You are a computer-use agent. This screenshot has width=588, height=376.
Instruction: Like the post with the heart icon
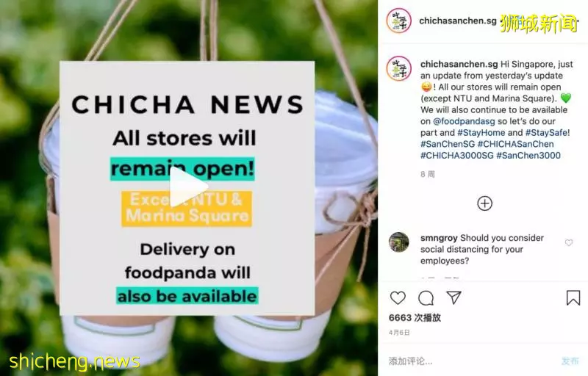click(x=398, y=298)
